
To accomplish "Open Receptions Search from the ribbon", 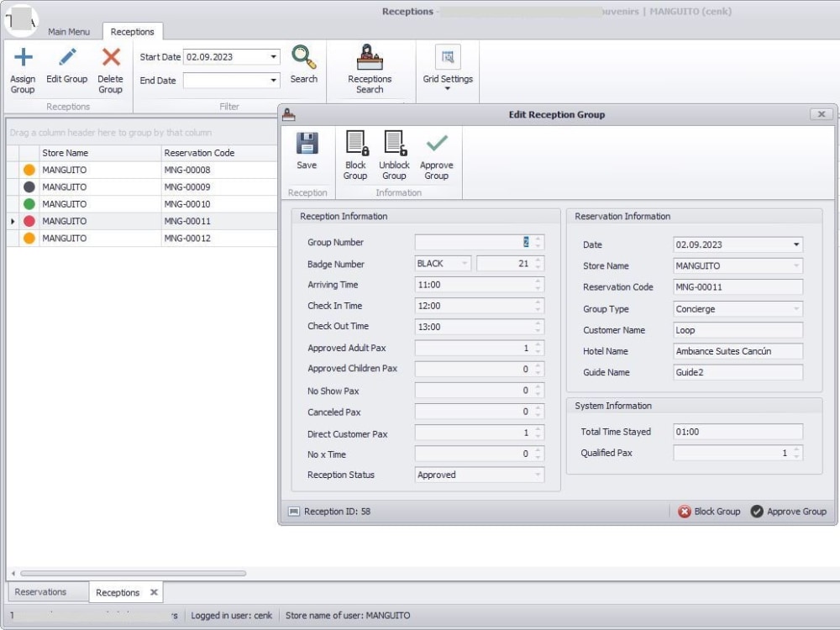I will [370, 69].
